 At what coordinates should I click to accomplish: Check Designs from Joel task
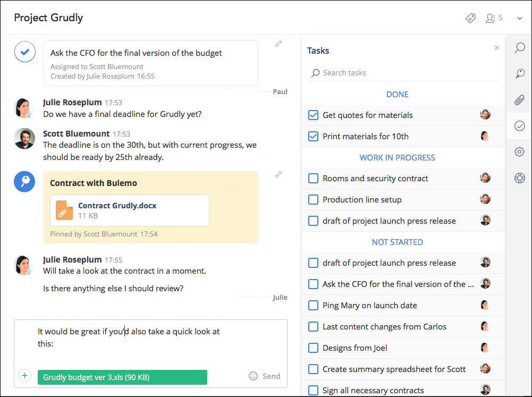[x=313, y=348]
